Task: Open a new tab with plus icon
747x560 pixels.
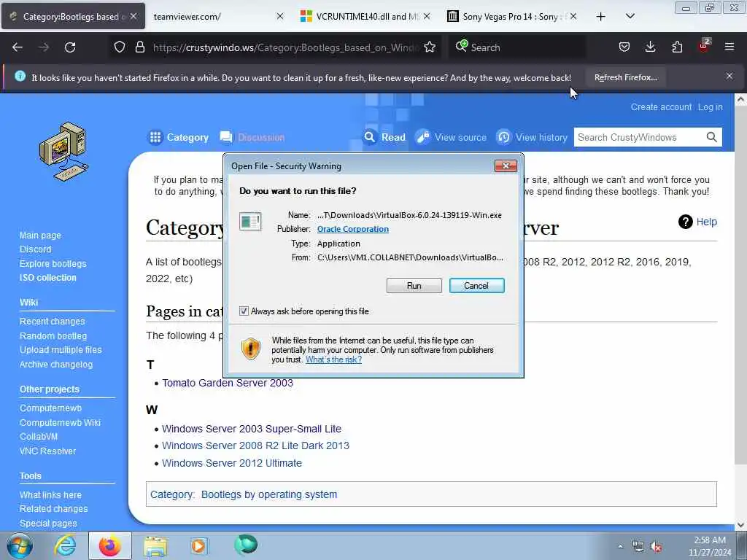Action: (x=601, y=17)
